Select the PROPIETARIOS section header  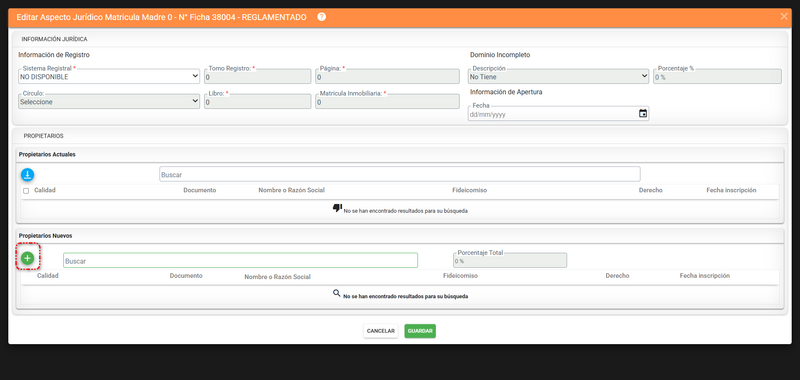[x=43, y=136]
